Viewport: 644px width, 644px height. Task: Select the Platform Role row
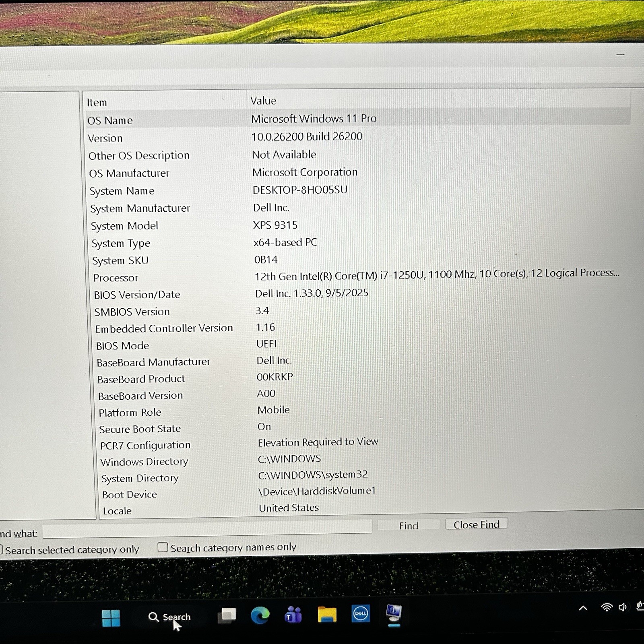(358, 412)
